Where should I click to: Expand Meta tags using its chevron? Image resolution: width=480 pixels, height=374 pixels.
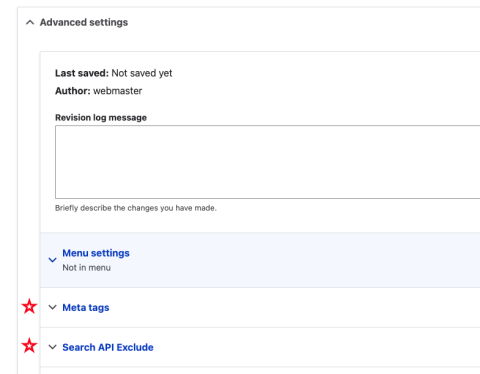point(52,307)
